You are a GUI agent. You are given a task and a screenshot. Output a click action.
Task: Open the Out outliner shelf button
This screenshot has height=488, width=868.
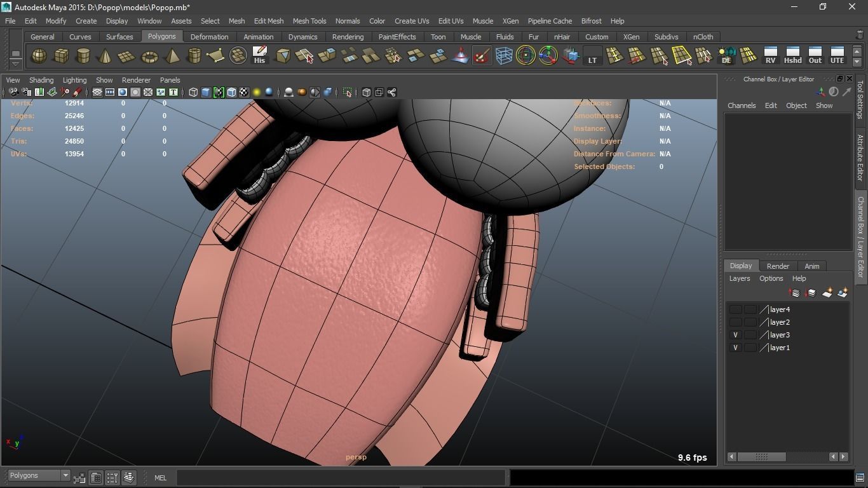click(815, 56)
